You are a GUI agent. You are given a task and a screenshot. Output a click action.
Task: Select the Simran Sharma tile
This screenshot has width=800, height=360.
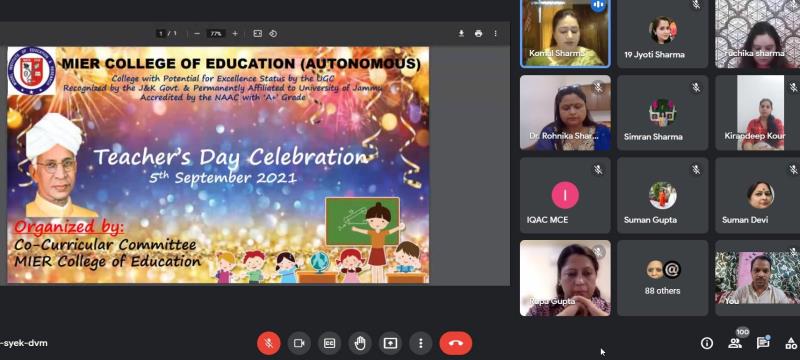(x=663, y=113)
